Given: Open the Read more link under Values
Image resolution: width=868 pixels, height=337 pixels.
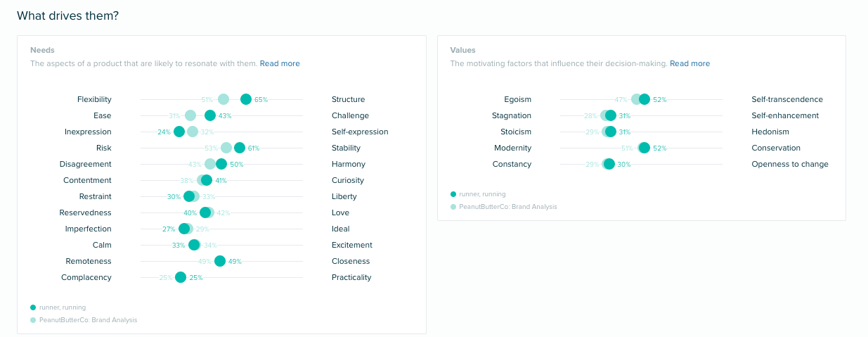Looking at the screenshot, I should (x=689, y=63).
